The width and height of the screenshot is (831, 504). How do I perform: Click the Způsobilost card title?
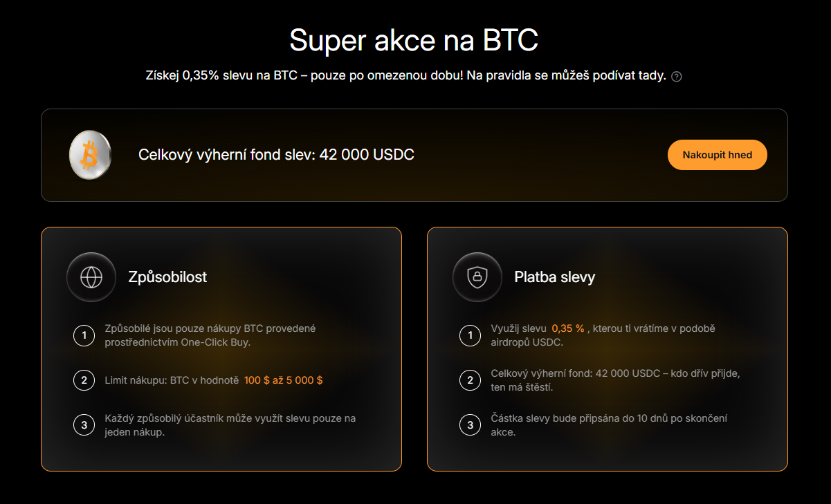click(167, 277)
